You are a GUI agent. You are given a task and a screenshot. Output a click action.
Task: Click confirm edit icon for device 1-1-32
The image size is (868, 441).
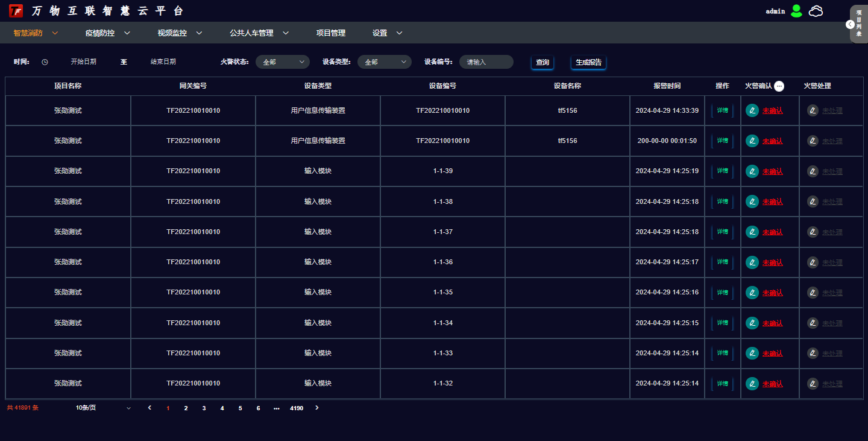pos(752,384)
